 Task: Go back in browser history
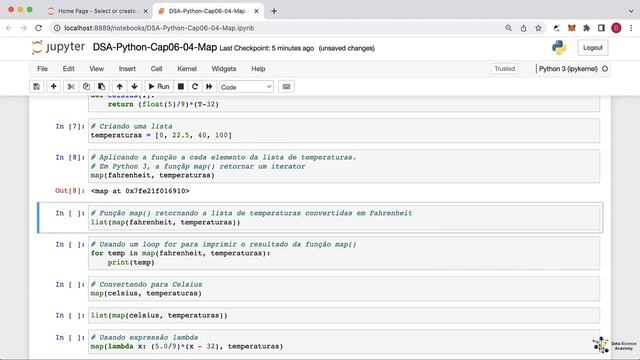pos(9,28)
